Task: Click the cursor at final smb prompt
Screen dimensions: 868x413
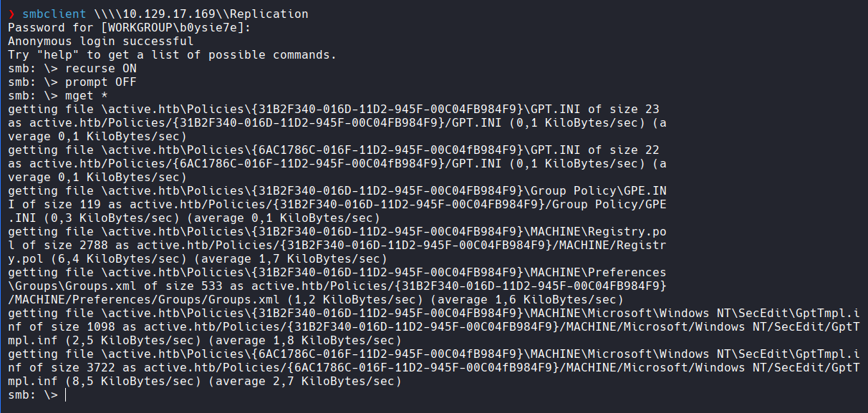Action: [x=65, y=395]
